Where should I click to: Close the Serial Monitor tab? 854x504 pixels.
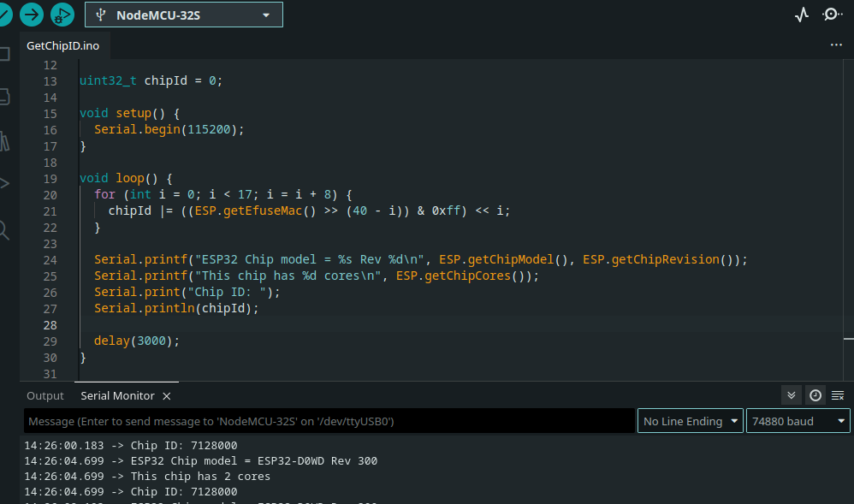coord(167,396)
